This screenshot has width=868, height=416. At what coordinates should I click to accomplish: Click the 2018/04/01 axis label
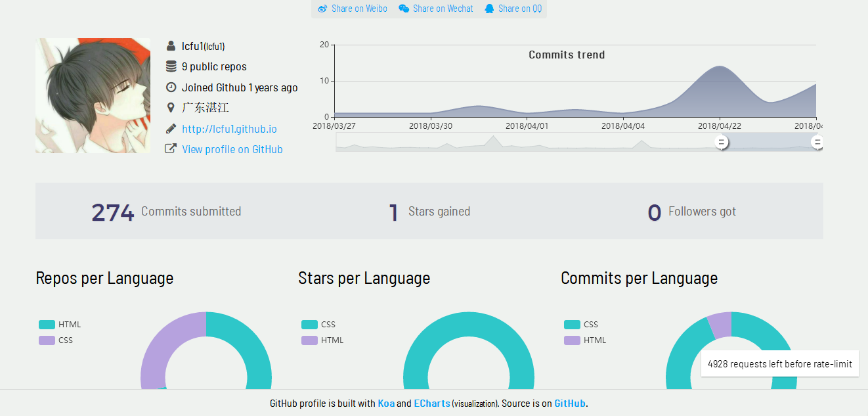pyautogui.click(x=527, y=126)
